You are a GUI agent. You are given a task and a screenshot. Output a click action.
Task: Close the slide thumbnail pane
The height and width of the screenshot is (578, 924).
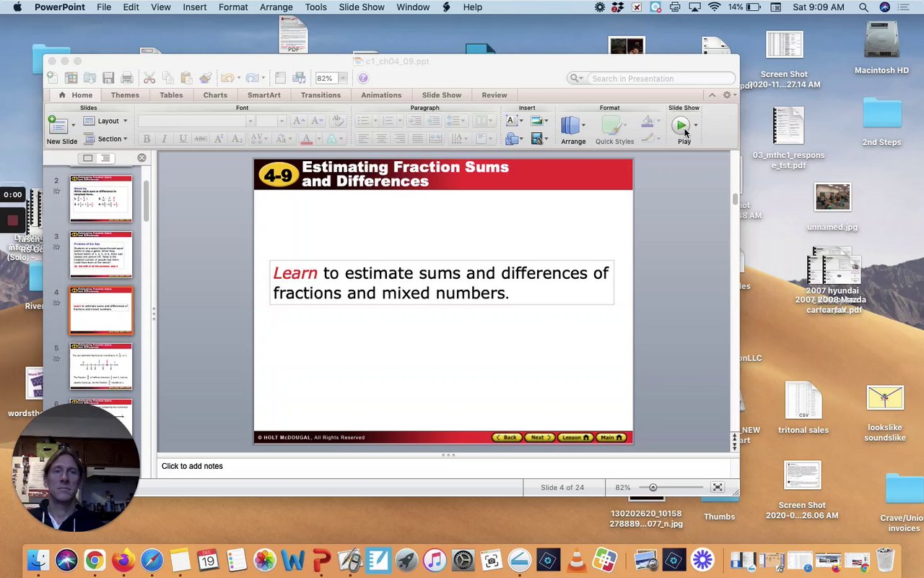tap(141, 158)
